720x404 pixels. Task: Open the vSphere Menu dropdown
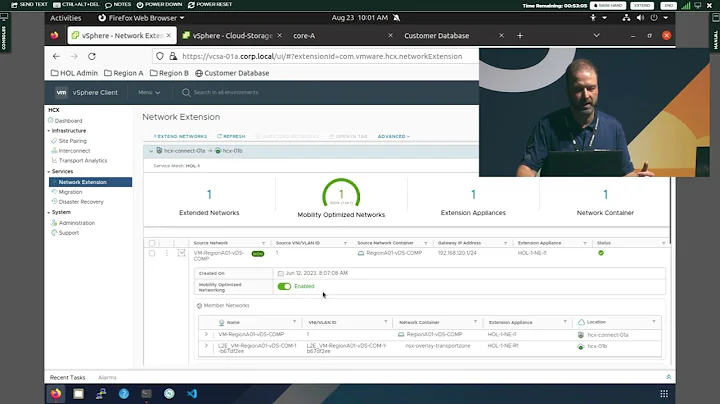tap(149, 92)
